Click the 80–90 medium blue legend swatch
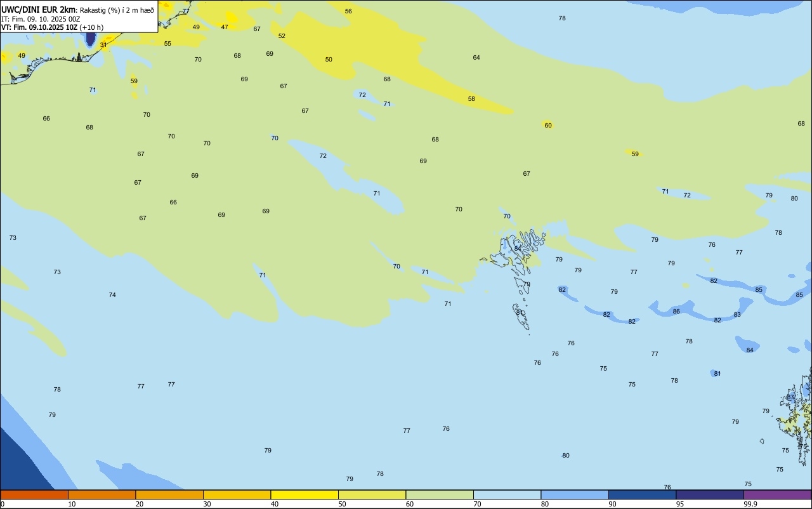Image resolution: width=812 pixels, height=509 pixels. 575,494
